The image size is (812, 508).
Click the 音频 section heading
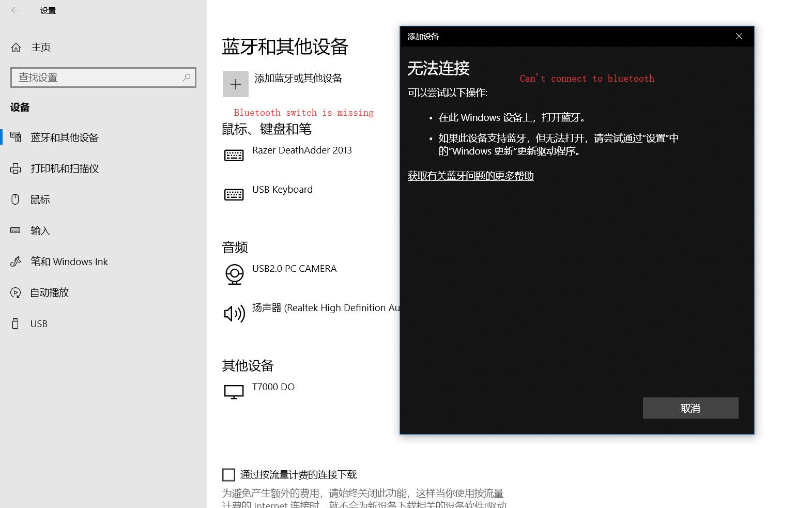235,248
